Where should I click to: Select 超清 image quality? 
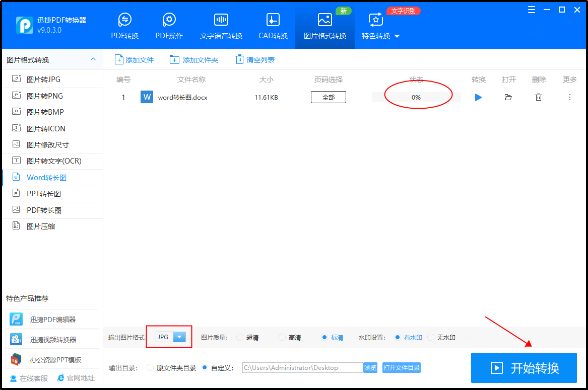248,338
